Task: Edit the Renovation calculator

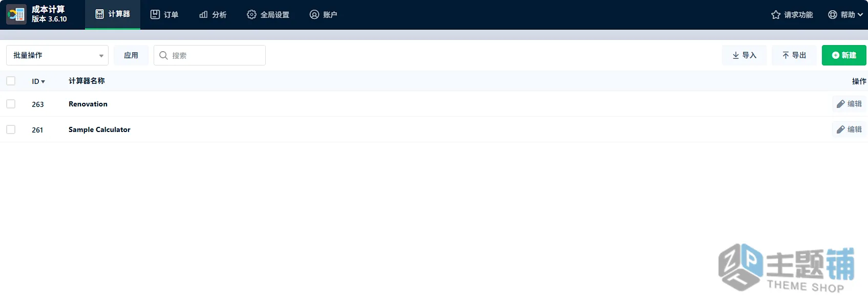Action: (x=849, y=104)
